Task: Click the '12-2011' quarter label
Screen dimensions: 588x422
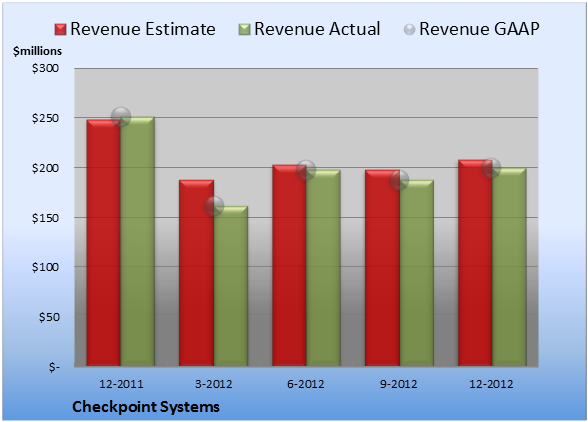Action: point(121,384)
